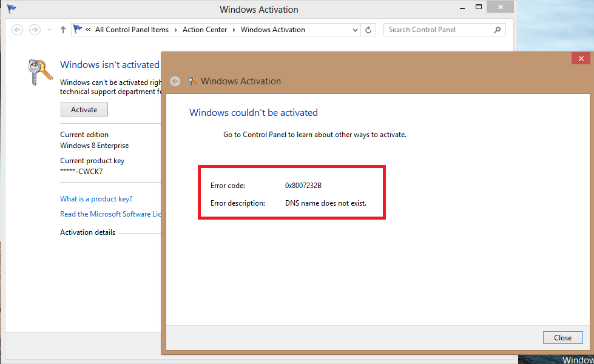
Task: Focus the Search Control Panel field
Action: [x=444, y=30]
